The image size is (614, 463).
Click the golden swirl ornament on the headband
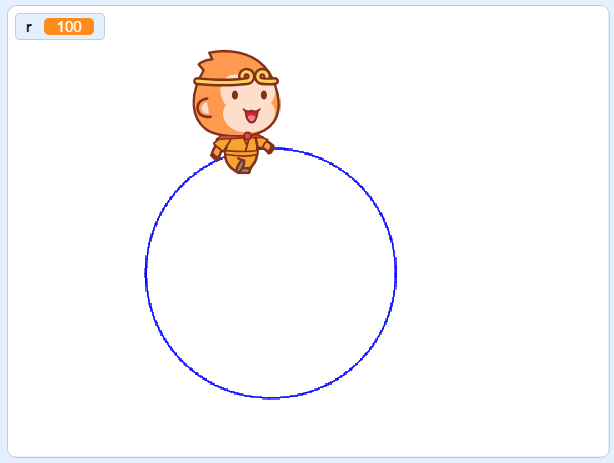point(256,75)
